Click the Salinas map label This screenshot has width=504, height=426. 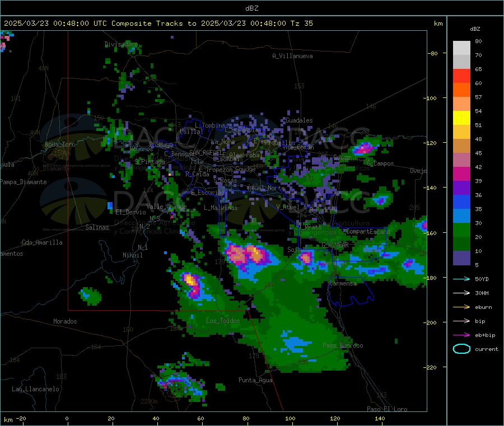click(x=97, y=227)
